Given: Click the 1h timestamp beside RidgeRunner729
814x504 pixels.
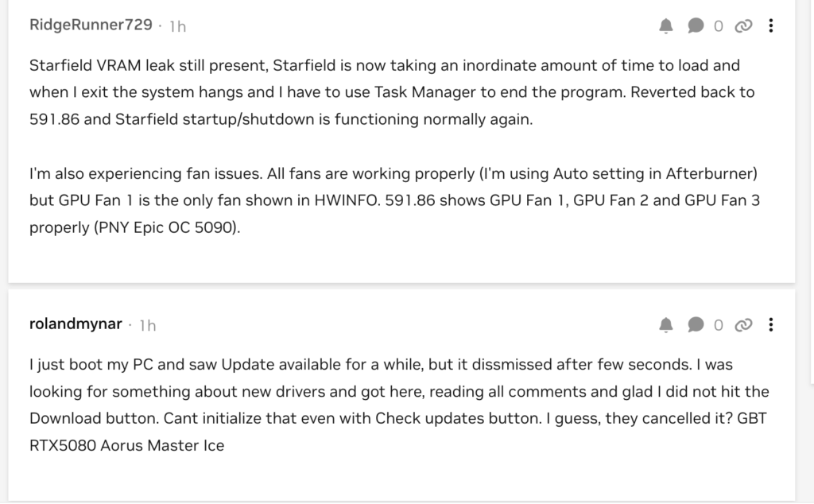Looking at the screenshot, I should coord(177,26).
